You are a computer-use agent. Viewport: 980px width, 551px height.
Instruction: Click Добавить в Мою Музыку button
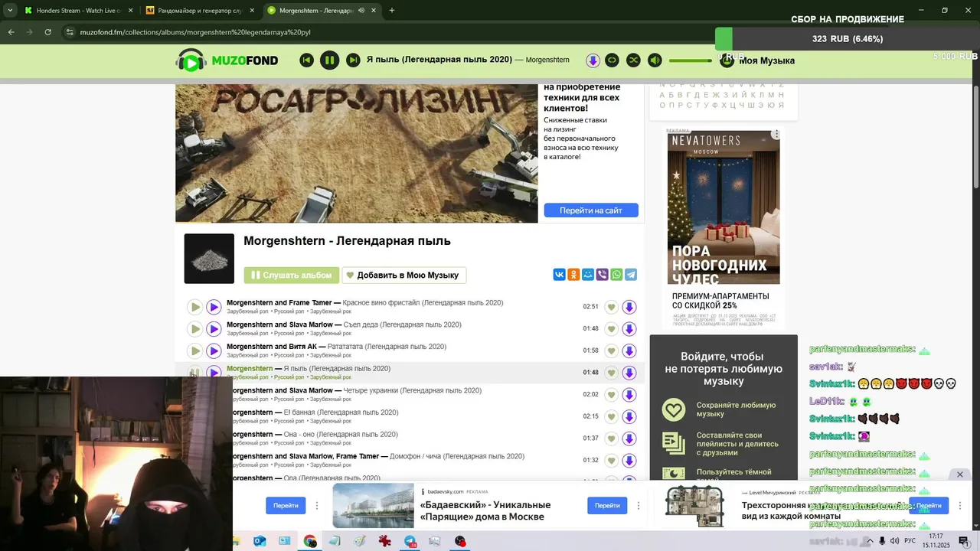[404, 275]
